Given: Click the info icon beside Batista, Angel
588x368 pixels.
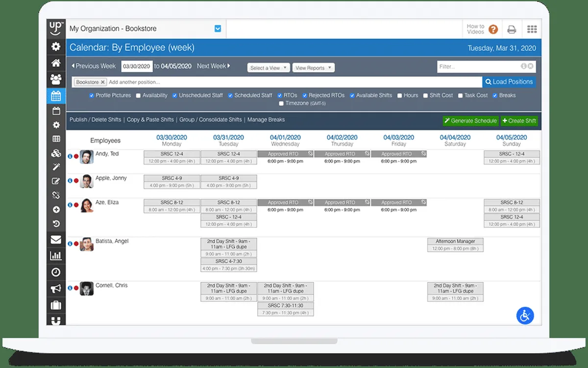Looking at the screenshot, I should pos(70,244).
